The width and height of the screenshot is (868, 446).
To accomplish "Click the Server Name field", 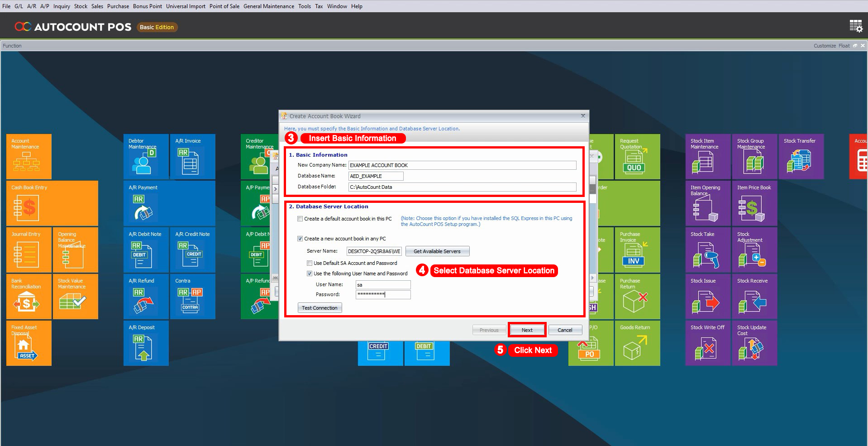I will coord(374,251).
